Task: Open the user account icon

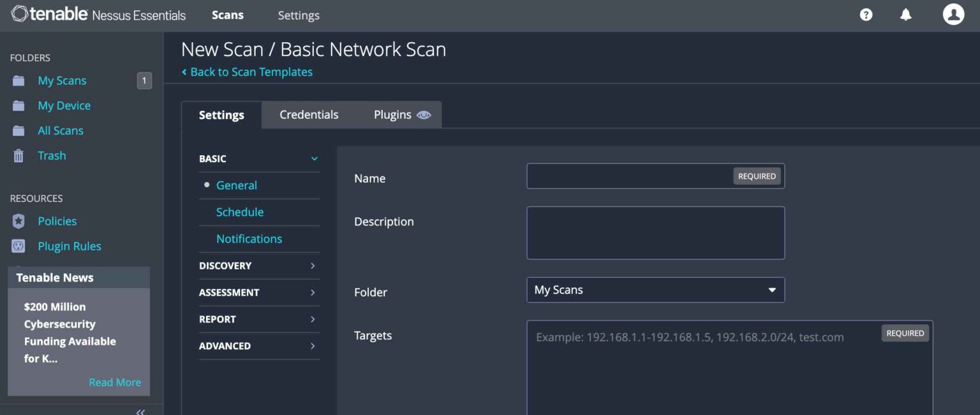Action: [953, 14]
